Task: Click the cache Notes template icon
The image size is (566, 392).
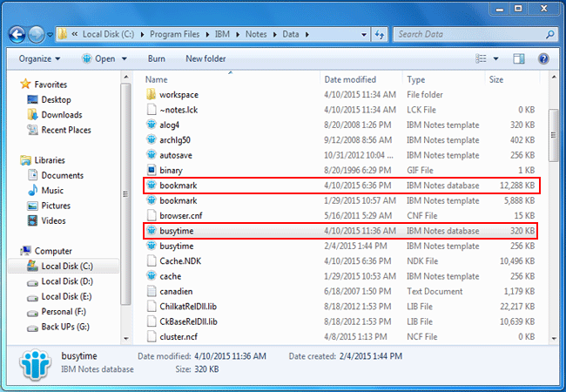Action: 152,276
